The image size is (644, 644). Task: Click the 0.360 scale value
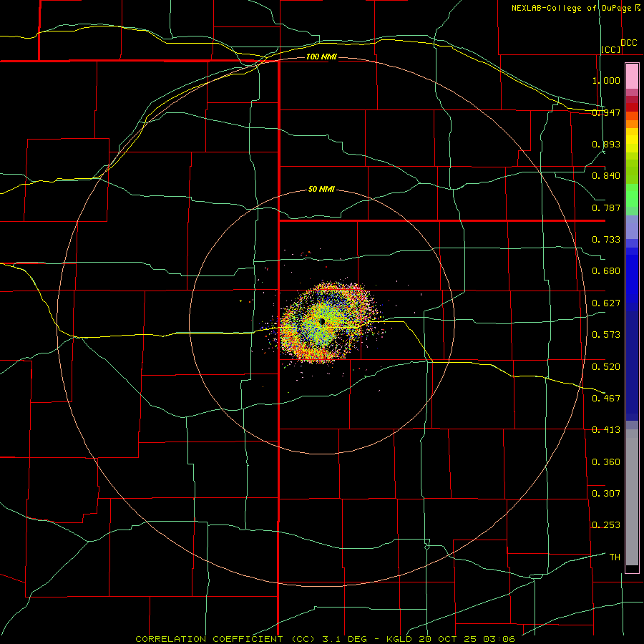coord(606,462)
